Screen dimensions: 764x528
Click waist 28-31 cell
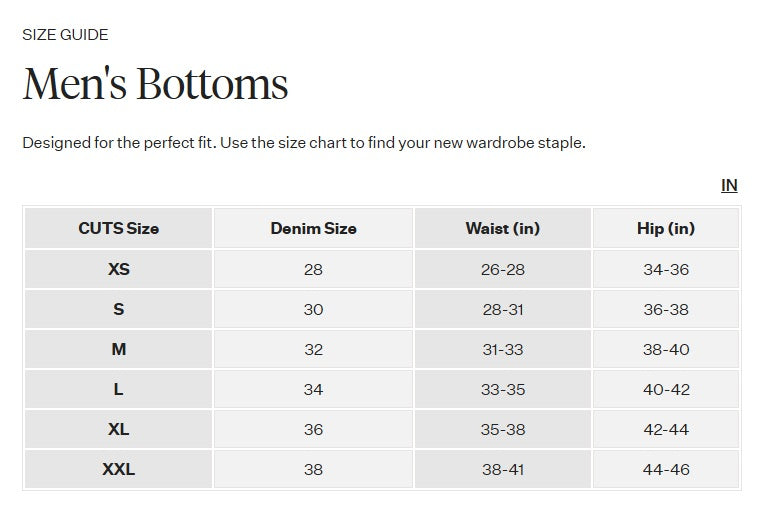(502, 309)
